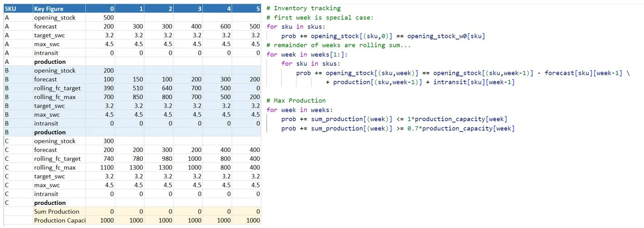Click the ">= 0.7*production_capacity[week]" code line
This screenshot has width=644, height=228.
click(x=398, y=128)
